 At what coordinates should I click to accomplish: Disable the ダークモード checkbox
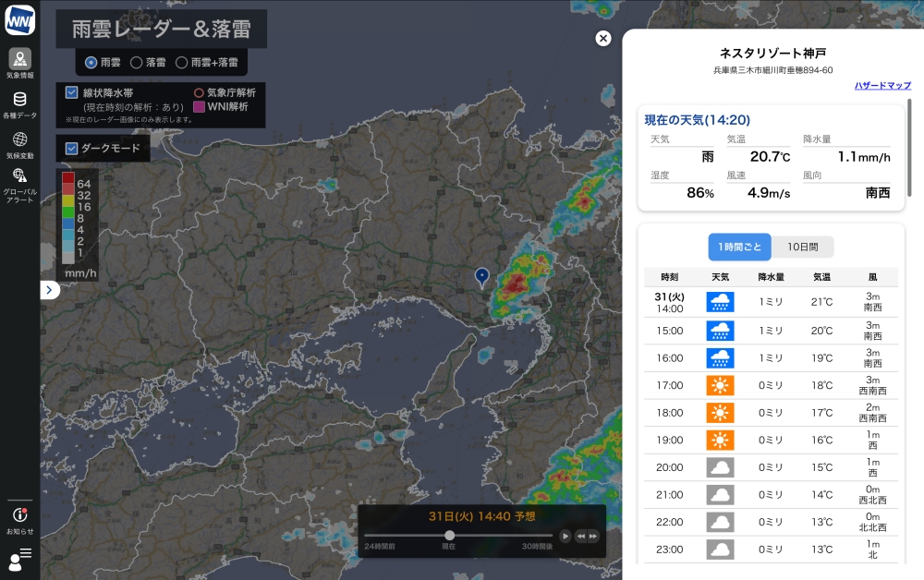[x=72, y=148]
